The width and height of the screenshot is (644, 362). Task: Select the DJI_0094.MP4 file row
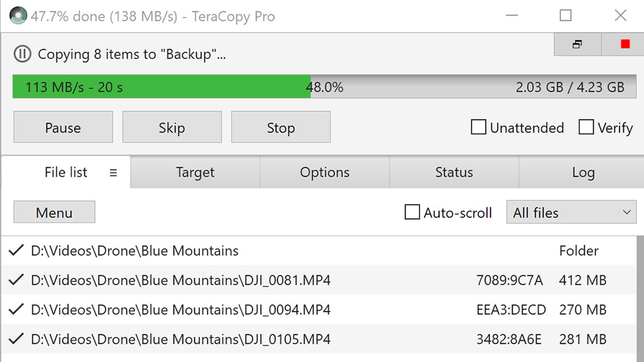point(319,309)
